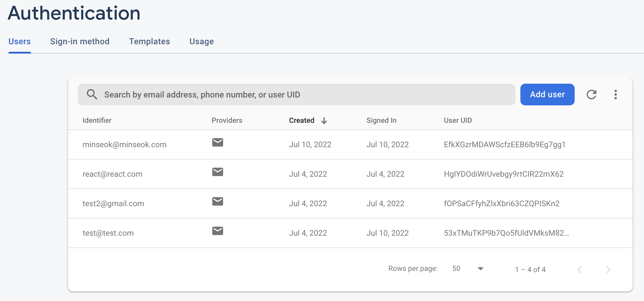Image resolution: width=644 pixels, height=301 pixels.
Task: Click the User UID for test2@gmail.com
Action: point(501,203)
